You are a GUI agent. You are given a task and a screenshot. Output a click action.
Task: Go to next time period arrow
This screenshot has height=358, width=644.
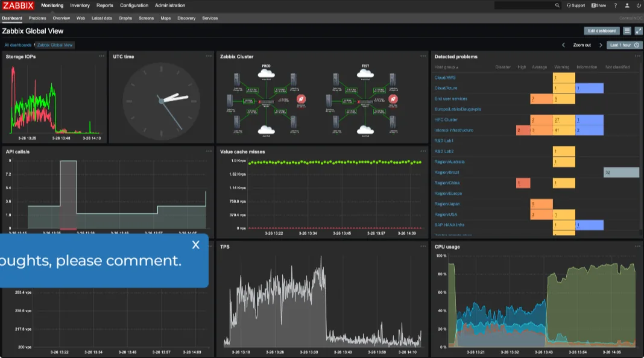[601, 45]
